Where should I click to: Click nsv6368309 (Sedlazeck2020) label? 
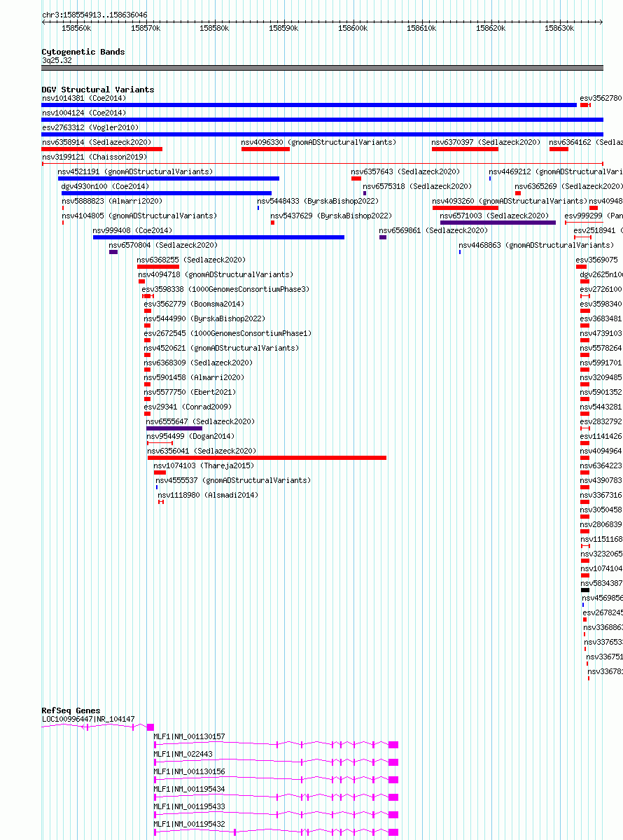pos(199,363)
